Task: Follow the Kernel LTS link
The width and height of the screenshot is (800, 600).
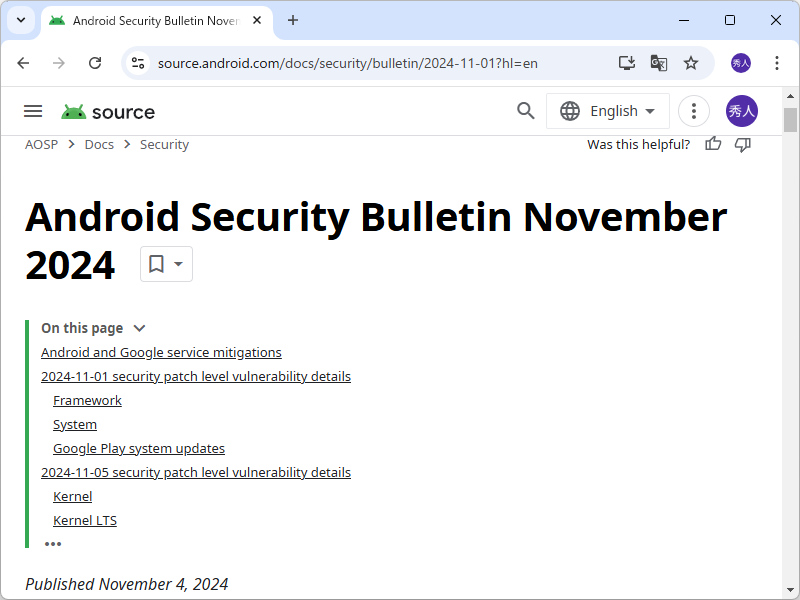Action: (85, 520)
